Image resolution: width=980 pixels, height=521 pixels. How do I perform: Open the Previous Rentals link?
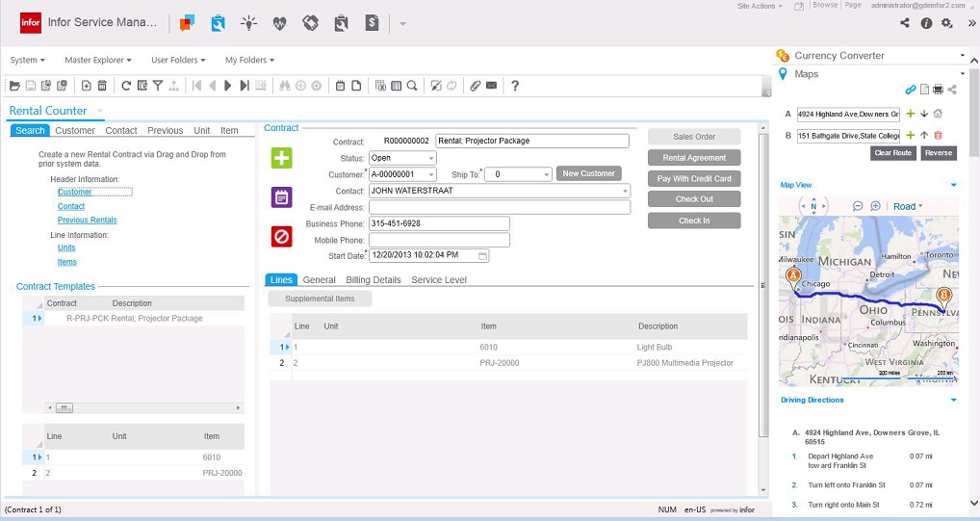pos(87,221)
